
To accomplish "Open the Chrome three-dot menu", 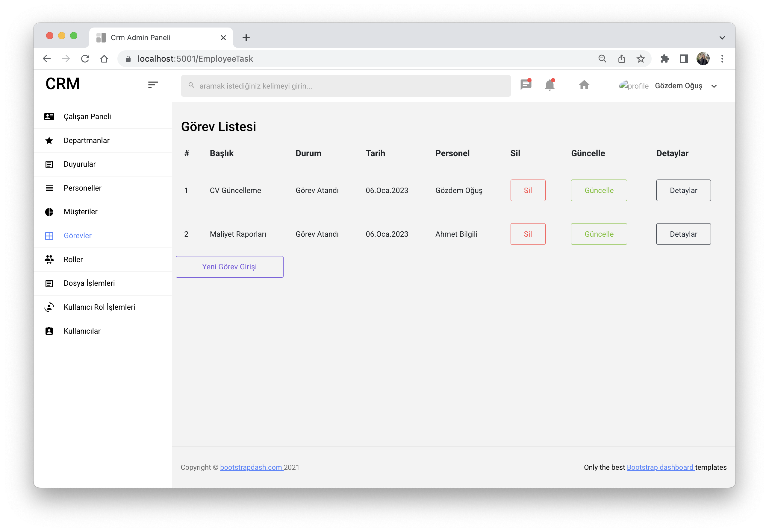I will pyautogui.click(x=722, y=59).
